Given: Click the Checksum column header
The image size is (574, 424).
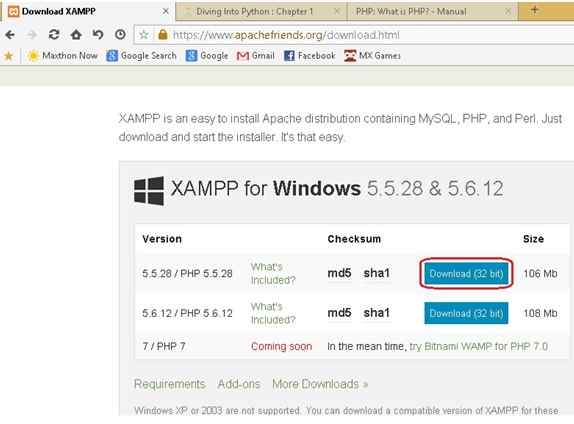Looking at the screenshot, I should [354, 239].
